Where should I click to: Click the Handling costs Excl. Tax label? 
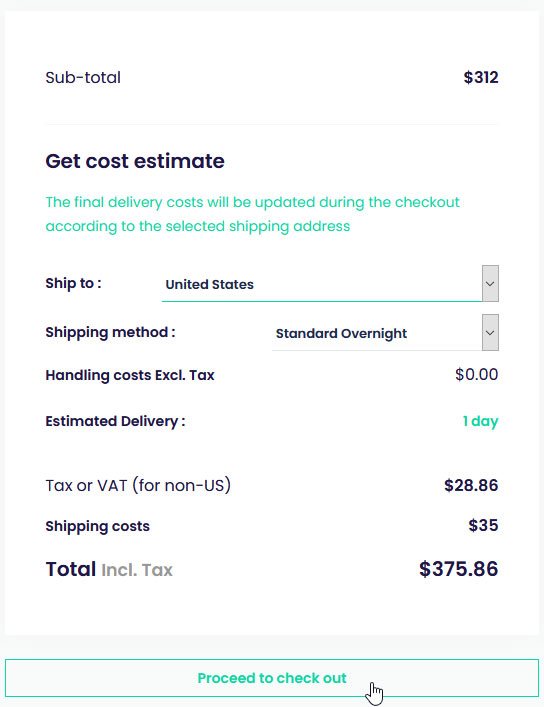tap(130, 375)
